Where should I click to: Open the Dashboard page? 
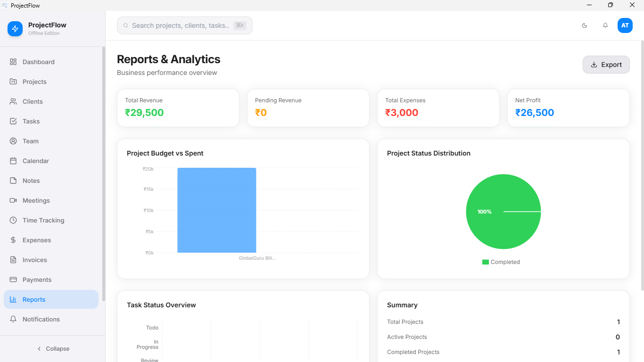pyautogui.click(x=51, y=62)
